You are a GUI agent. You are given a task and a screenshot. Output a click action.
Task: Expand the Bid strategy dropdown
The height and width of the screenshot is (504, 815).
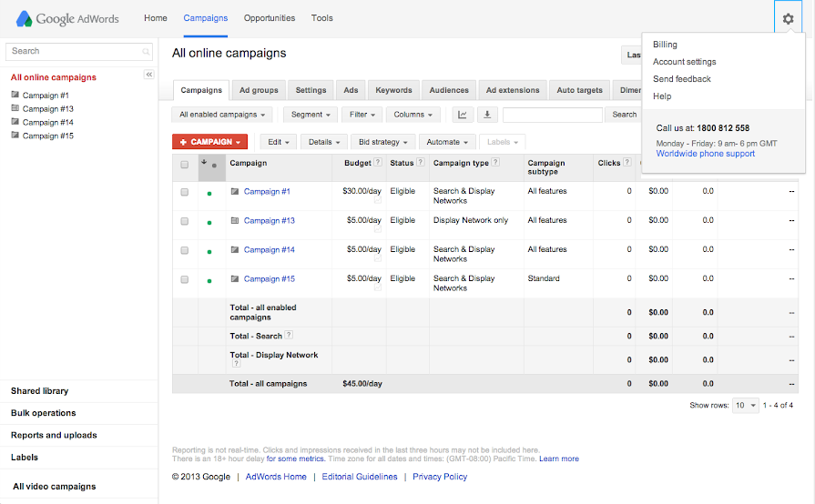pos(383,142)
